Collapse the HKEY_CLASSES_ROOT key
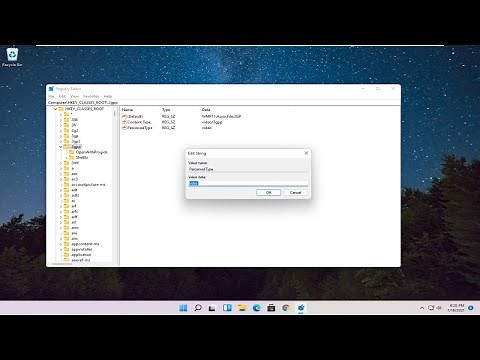The height and width of the screenshot is (360, 480). pyautogui.click(x=55, y=109)
